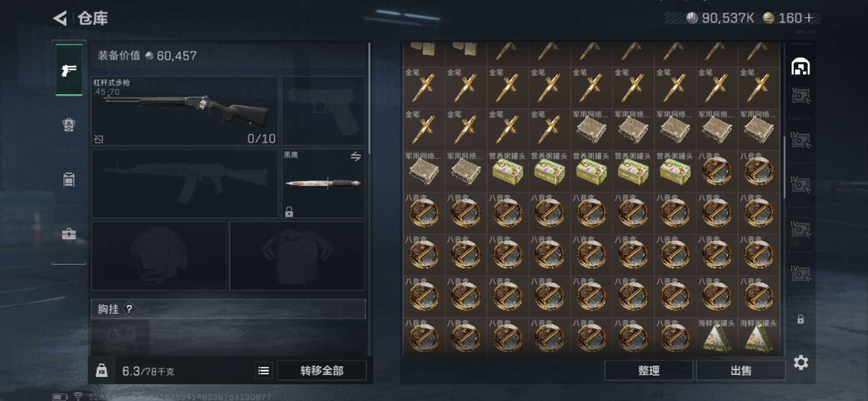Click the 出售 sell button
Viewport: 868px width, 401px height.
741,371
